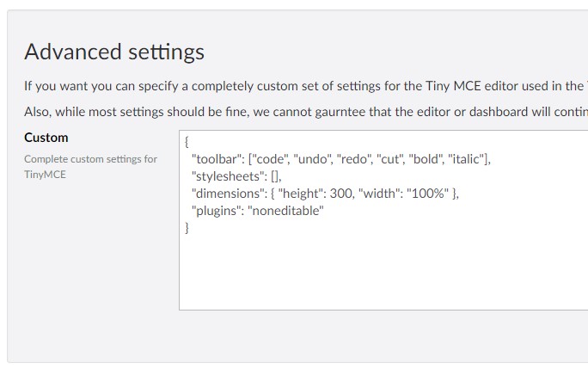The width and height of the screenshot is (588, 369).
Task: Click the "100%" width value
Action: tap(427, 194)
